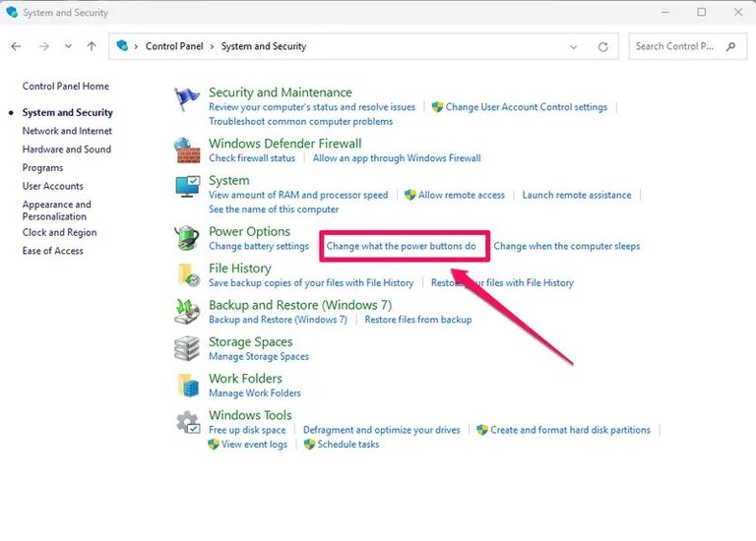Open the recent locations chevron
Viewport: 756px width, 541px height.
[68, 46]
